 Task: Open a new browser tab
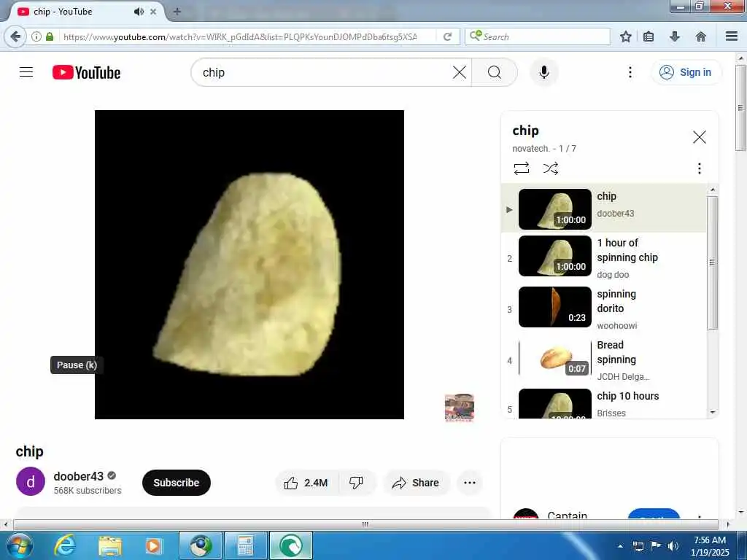177,12
